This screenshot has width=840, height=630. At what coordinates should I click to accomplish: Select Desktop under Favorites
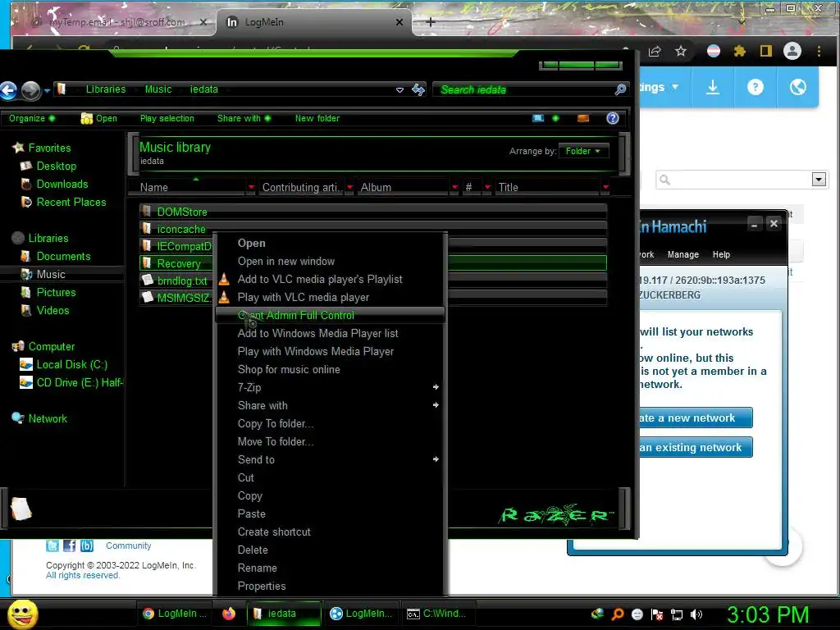pyautogui.click(x=57, y=166)
